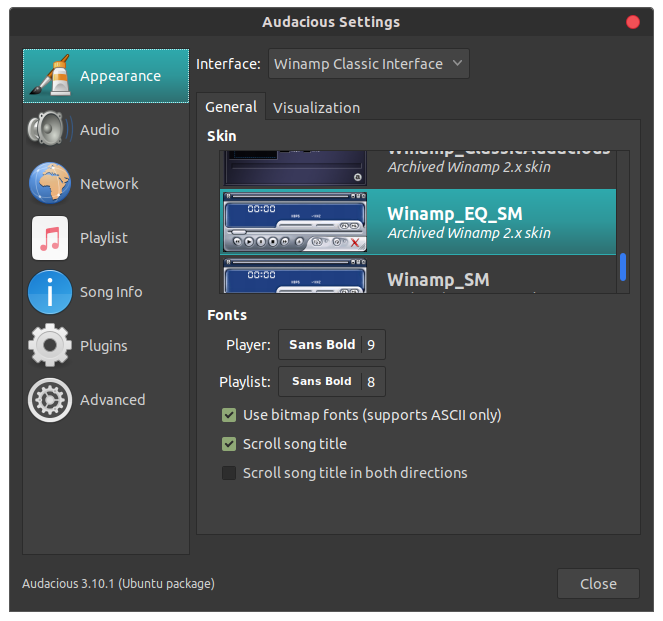Click the Song Info blue icon
663x621 pixels.
[x=50, y=292]
